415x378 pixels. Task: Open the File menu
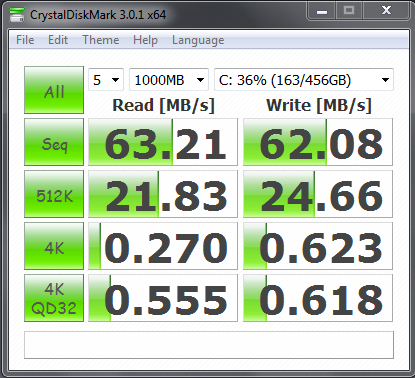click(x=25, y=40)
